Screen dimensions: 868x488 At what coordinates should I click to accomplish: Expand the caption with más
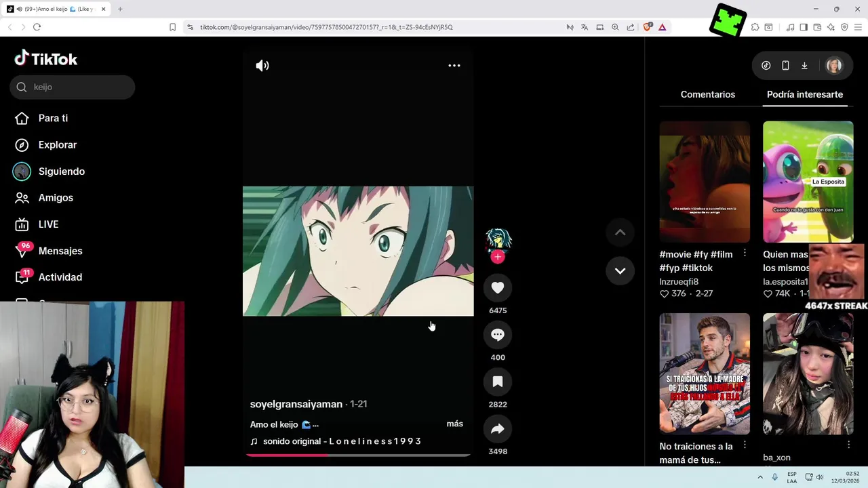click(455, 424)
